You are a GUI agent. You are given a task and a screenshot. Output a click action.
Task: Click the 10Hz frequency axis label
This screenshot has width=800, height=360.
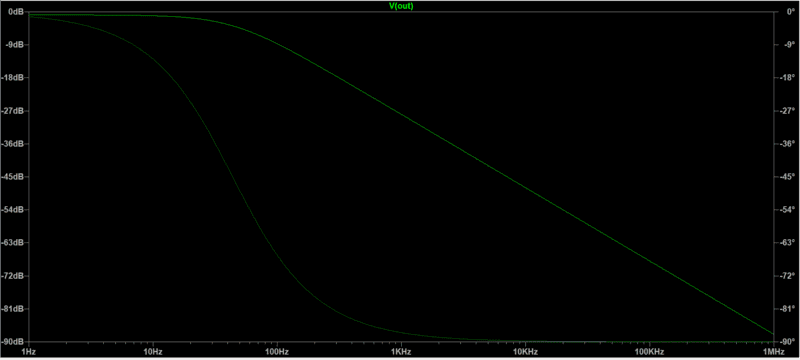click(x=153, y=352)
